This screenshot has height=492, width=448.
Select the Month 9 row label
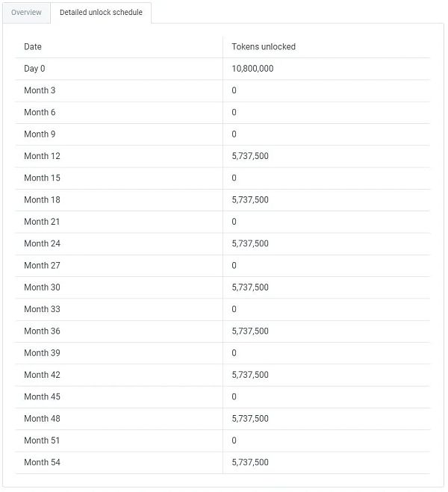coord(40,134)
